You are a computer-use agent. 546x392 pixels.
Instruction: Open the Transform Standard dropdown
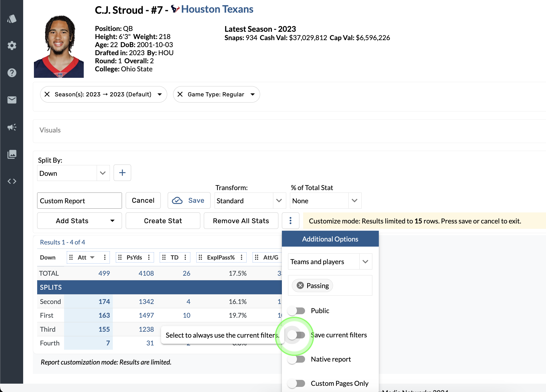pyautogui.click(x=279, y=201)
